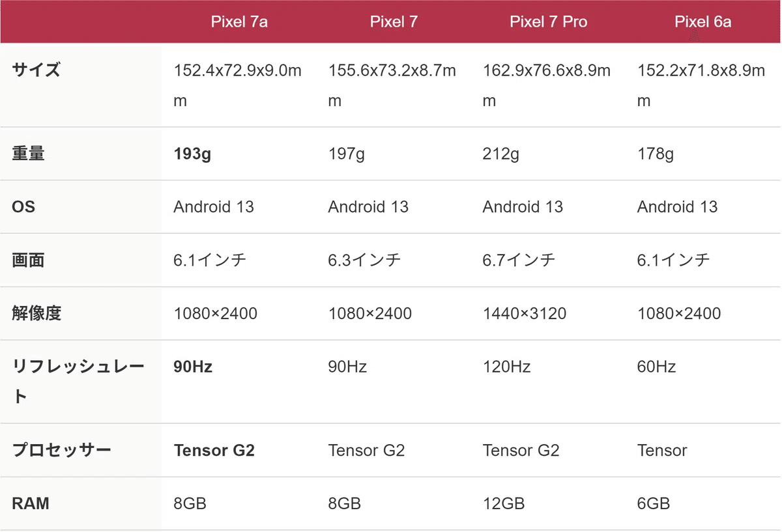Select the RAM row label
The width and height of the screenshot is (782, 532).
click(x=31, y=503)
